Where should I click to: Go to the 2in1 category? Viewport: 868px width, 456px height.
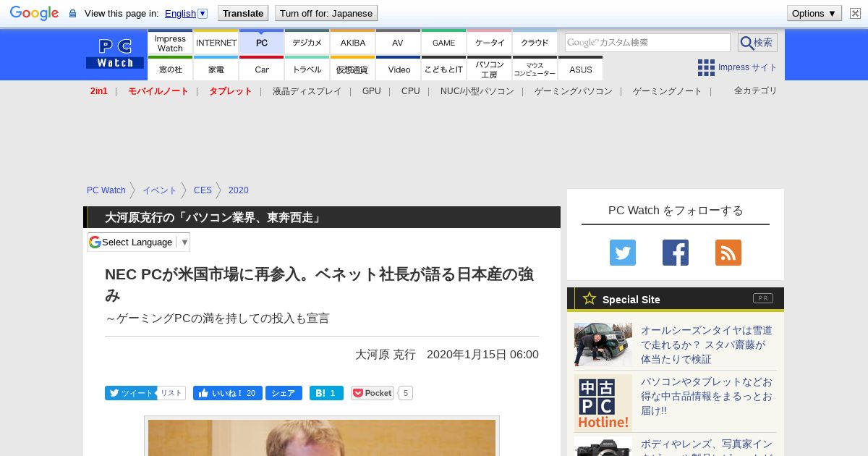(x=99, y=91)
